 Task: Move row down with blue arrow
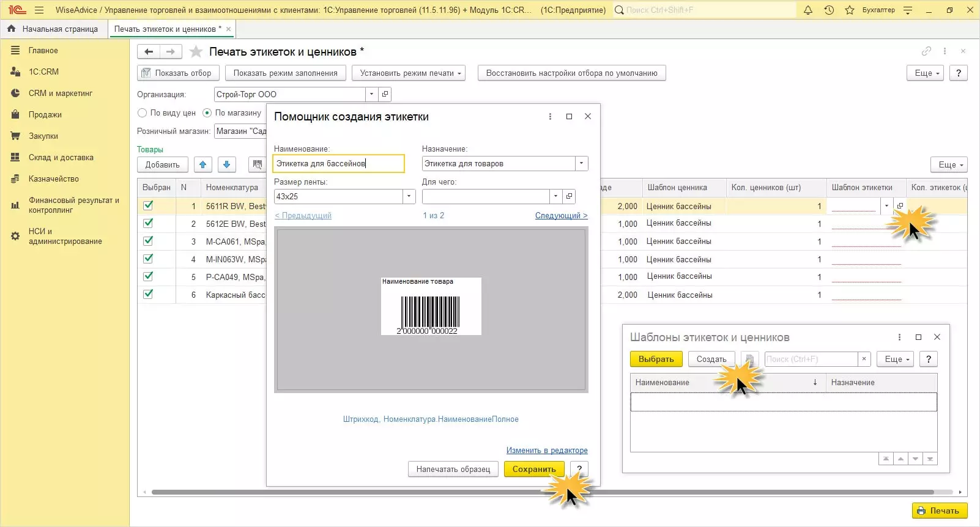coord(226,164)
